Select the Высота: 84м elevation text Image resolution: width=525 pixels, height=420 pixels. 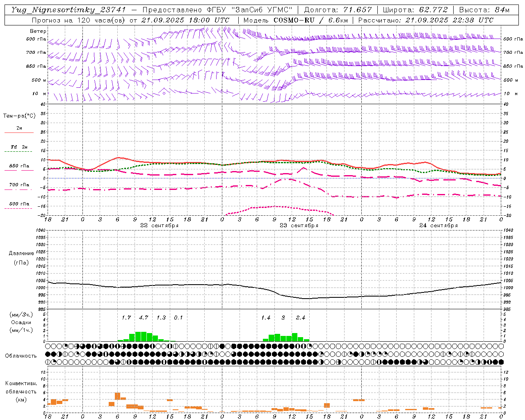(x=484, y=10)
